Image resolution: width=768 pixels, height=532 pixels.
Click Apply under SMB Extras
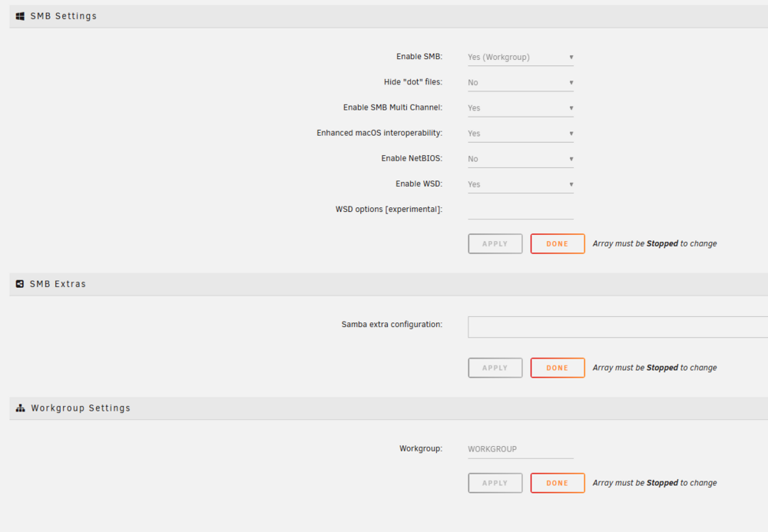pos(495,368)
